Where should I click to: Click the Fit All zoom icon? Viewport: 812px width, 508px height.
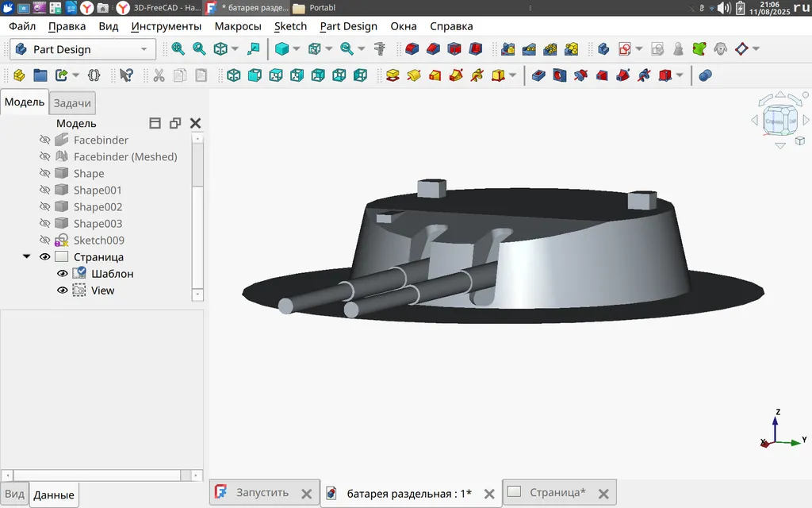click(x=178, y=49)
